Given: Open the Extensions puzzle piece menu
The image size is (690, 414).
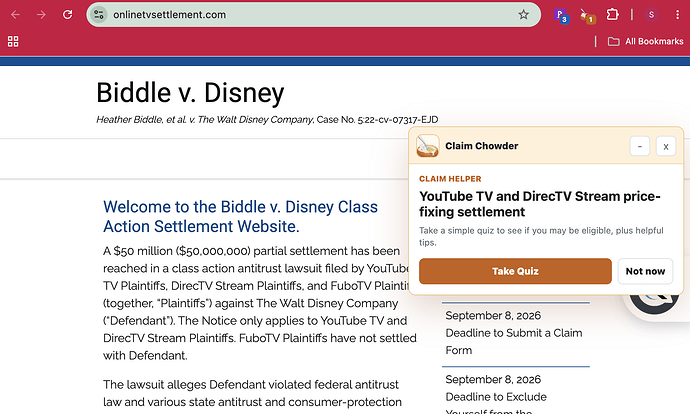Looking at the screenshot, I should point(613,15).
